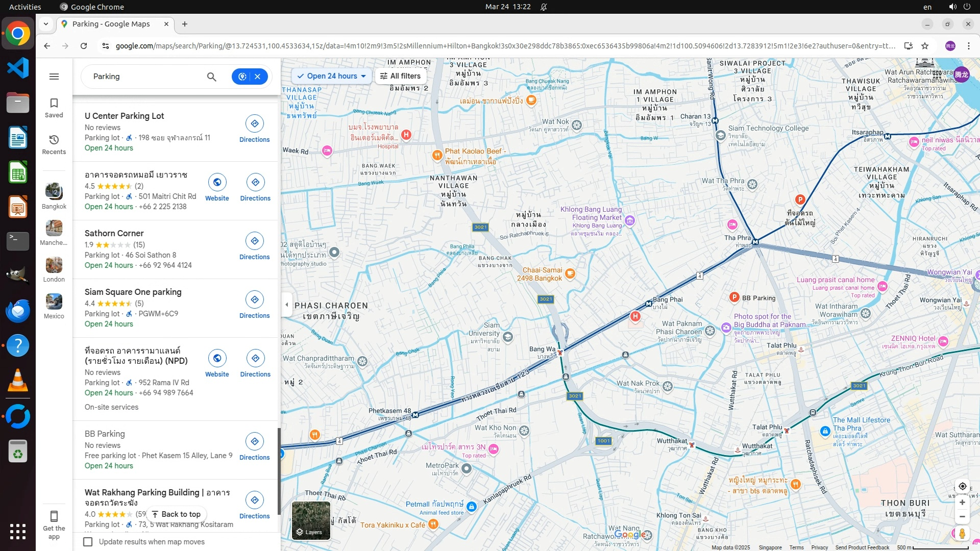Enable Update results when map moves

[88, 542]
